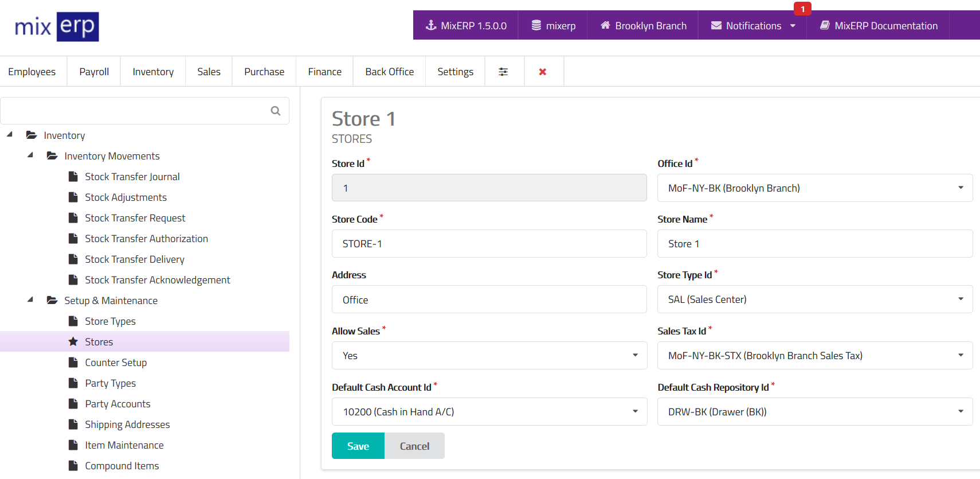Click the MixERP 1.5.0.0 anchor icon
The height and width of the screenshot is (479, 980).
431,25
